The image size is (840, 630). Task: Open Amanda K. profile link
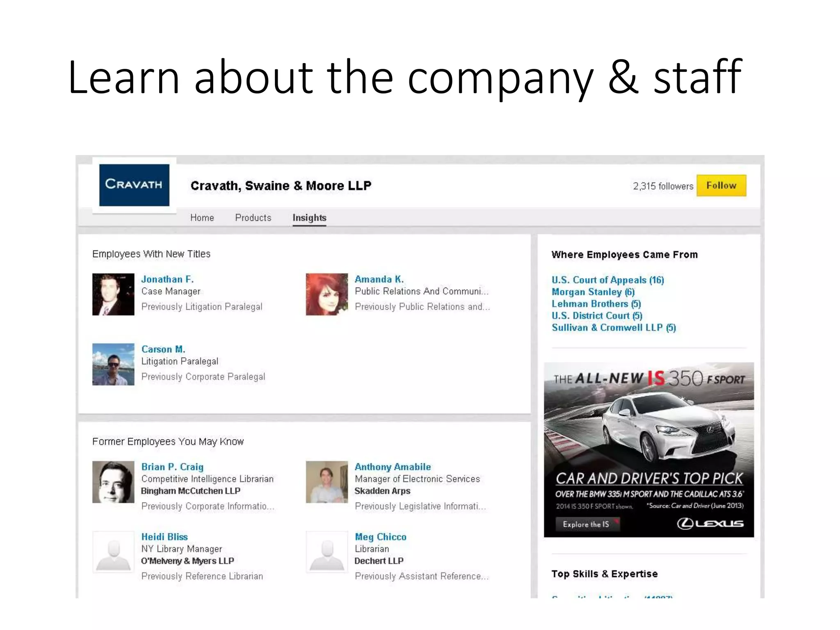[x=379, y=279]
